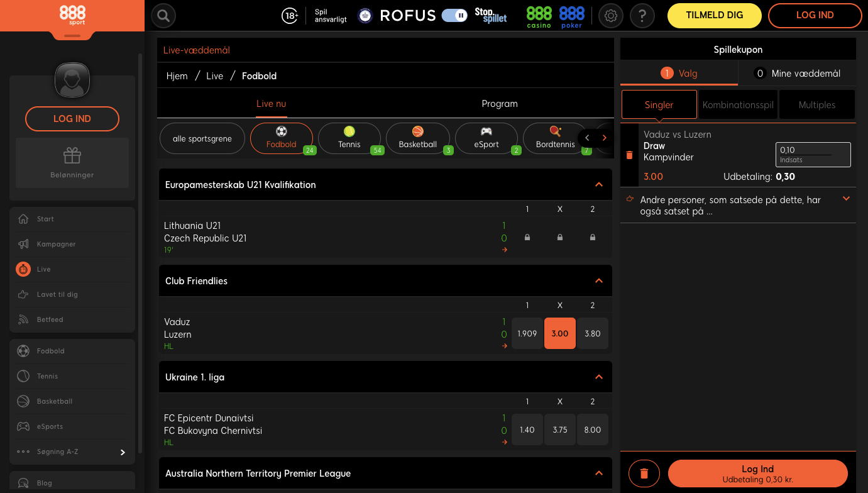The image size is (868, 493).
Task: Open Basketball in the sidebar
Action: click(72, 401)
